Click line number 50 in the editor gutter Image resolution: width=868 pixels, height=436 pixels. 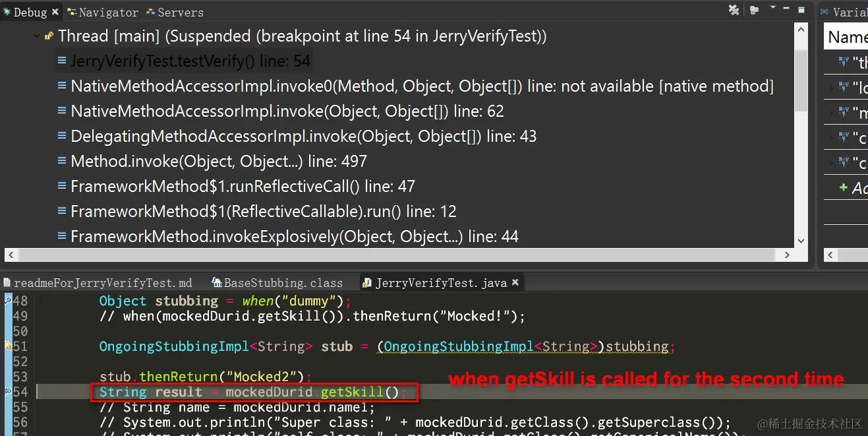click(x=20, y=331)
